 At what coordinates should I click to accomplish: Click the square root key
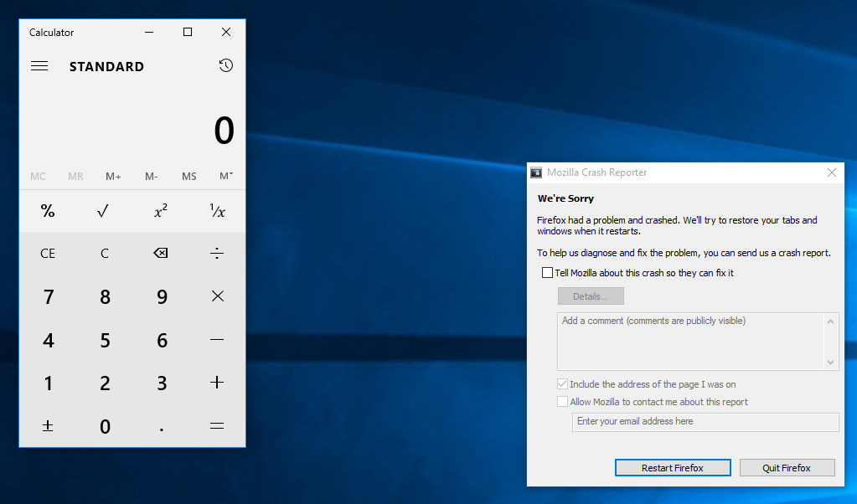pos(104,211)
